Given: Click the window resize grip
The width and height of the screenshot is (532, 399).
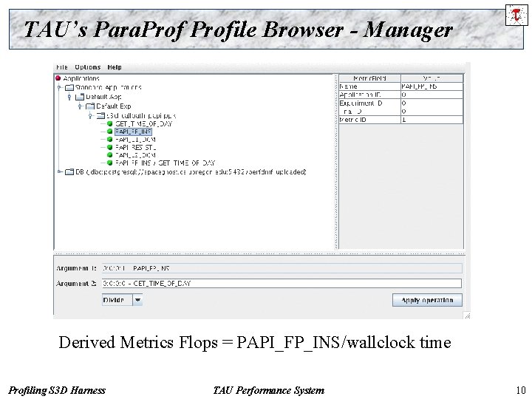Looking at the screenshot, I should coord(467,316).
